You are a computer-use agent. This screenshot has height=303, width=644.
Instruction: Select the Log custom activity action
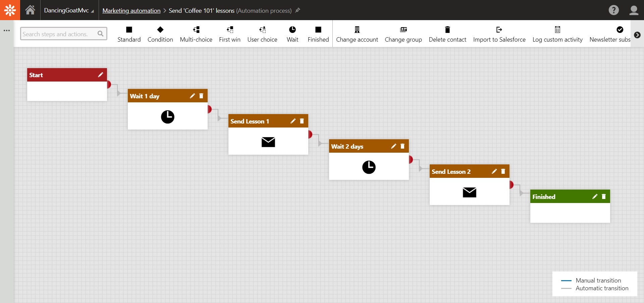coord(557,33)
